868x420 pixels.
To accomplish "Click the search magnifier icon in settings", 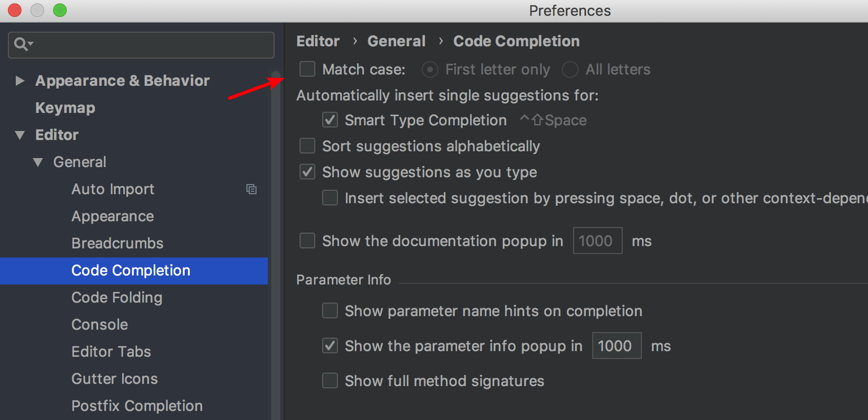I will point(21,45).
